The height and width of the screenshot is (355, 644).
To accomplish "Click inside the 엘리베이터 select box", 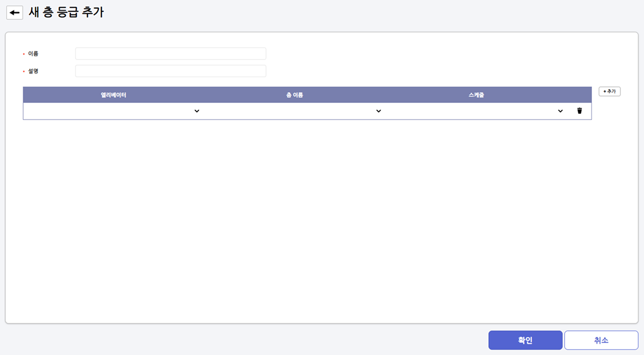I will tap(107, 111).
